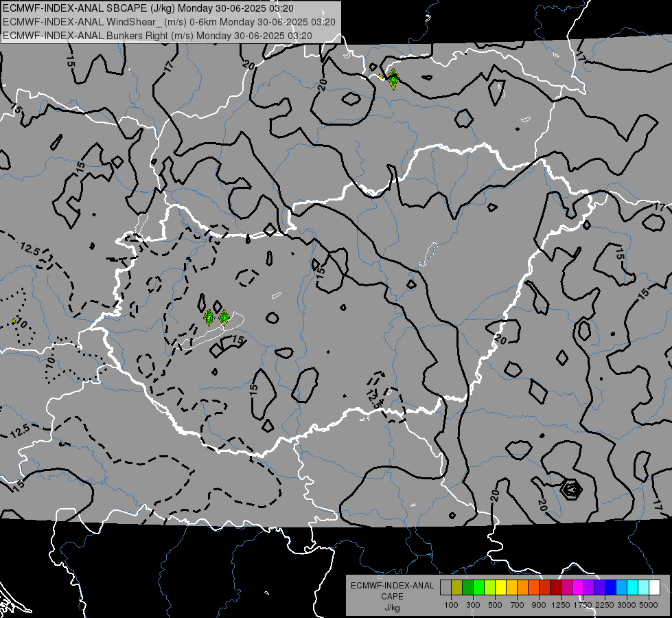Image resolution: width=672 pixels, height=618 pixels.
Task: Click the J/kg unit label in legend
Action: (393, 608)
